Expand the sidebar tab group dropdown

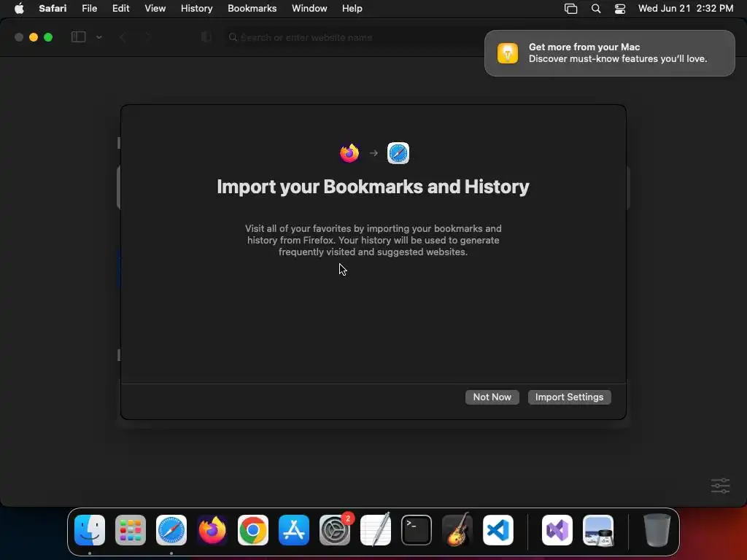point(99,37)
